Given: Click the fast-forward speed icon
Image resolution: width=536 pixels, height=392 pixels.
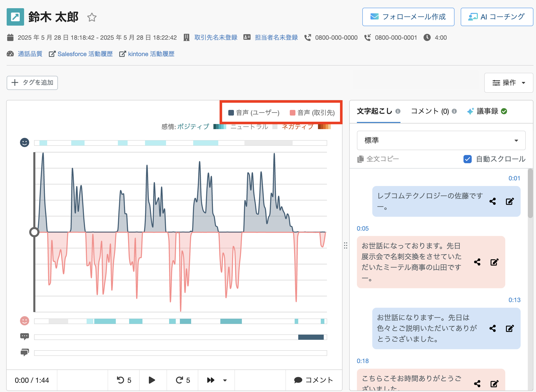Looking at the screenshot, I should 211,380.
